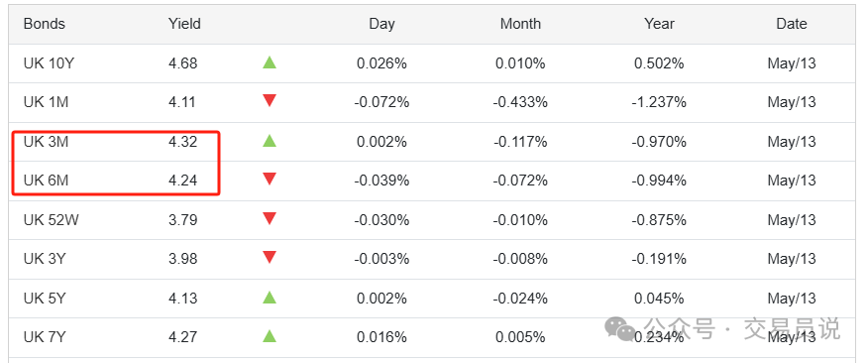Viewport: 868px width, 363px height.
Task: Click the red down arrow for UK 52W
Action: coord(270,218)
